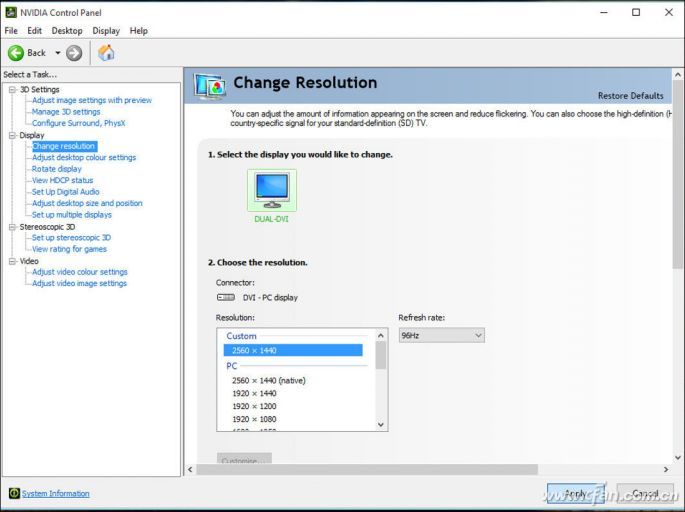Collapse the Display tree node
Image resolution: width=685 pixels, height=512 pixels.
(12, 135)
